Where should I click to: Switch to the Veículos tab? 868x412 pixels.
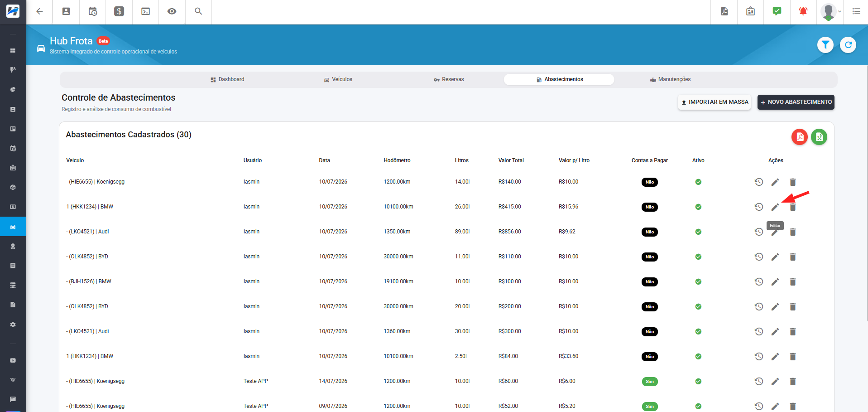click(x=338, y=79)
